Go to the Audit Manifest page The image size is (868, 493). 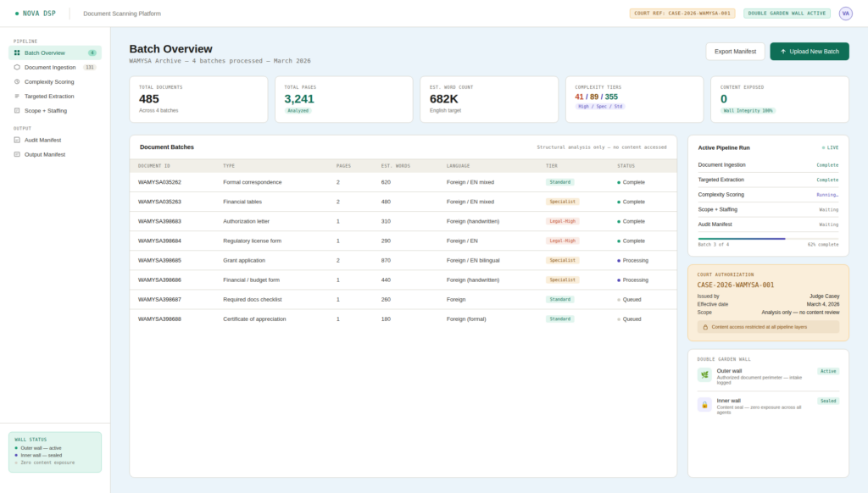(44, 140)
